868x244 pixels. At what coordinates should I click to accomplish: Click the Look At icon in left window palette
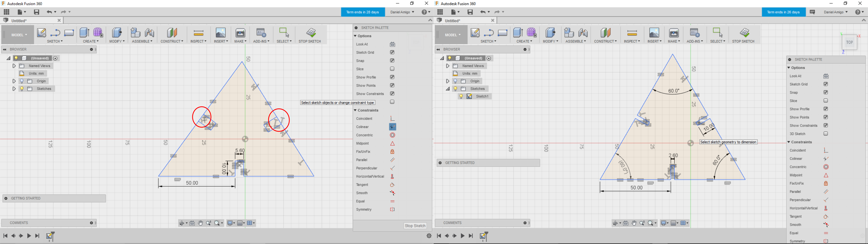click(393, 44)
